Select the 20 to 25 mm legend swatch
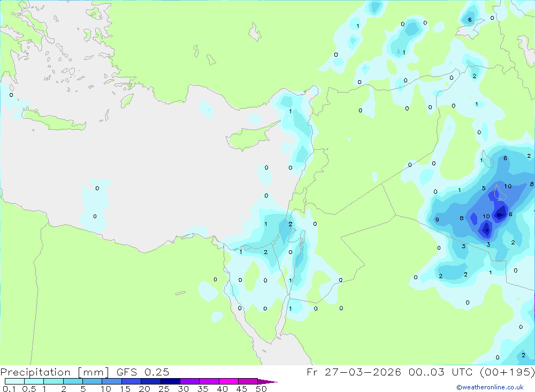 pyautogui.click(x=150, y=381)
